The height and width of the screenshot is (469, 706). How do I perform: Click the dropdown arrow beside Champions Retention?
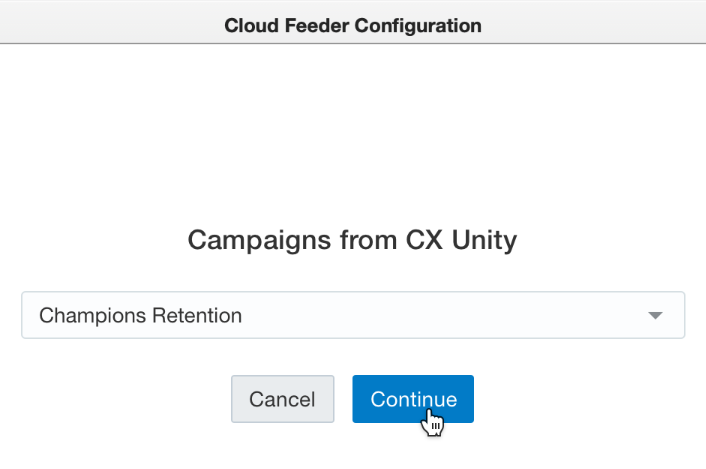coord(655,316)
